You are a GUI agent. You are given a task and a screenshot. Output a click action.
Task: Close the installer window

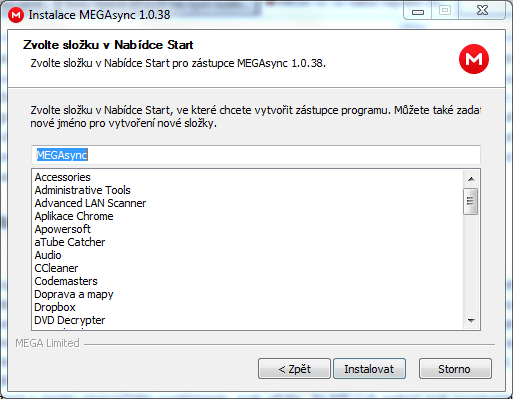point(482,11)
